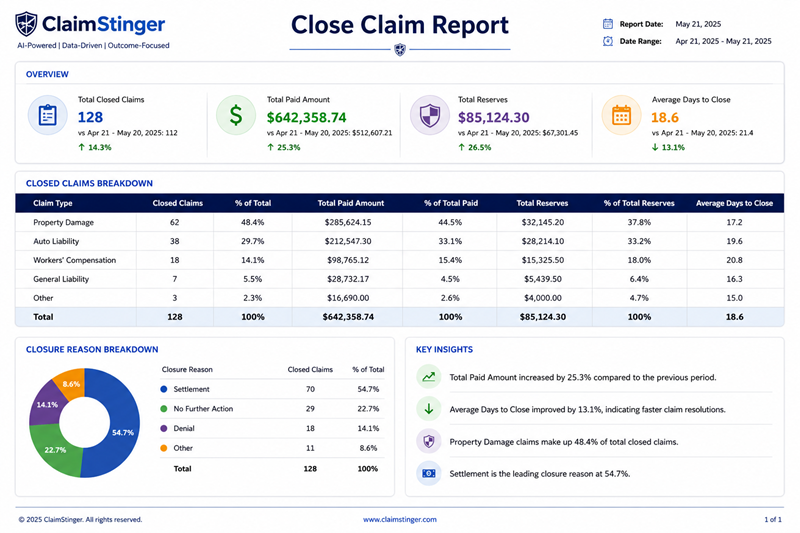Click the Total Reserves column header
This screenshot has height=533, width=800.
tap(542, 203)
